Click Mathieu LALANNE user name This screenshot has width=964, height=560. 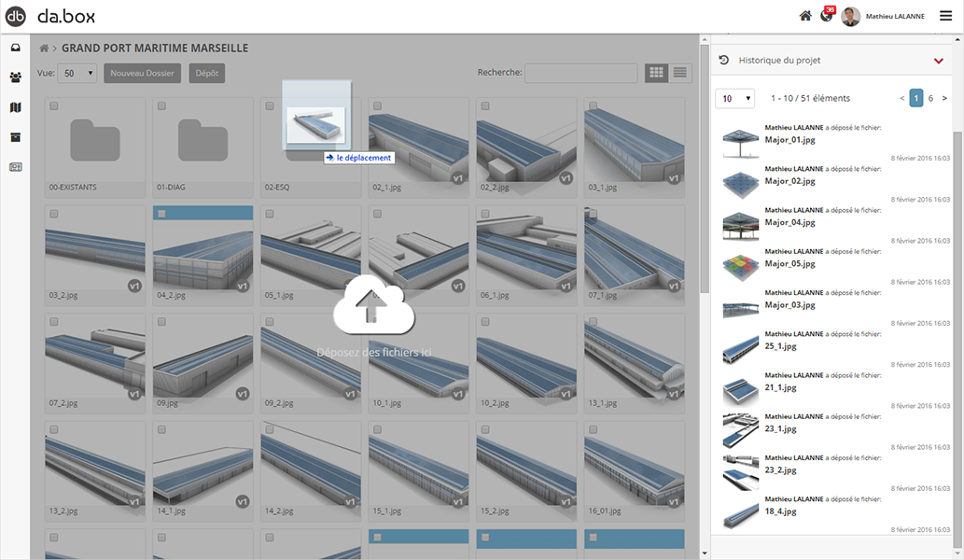pos(895,17)
